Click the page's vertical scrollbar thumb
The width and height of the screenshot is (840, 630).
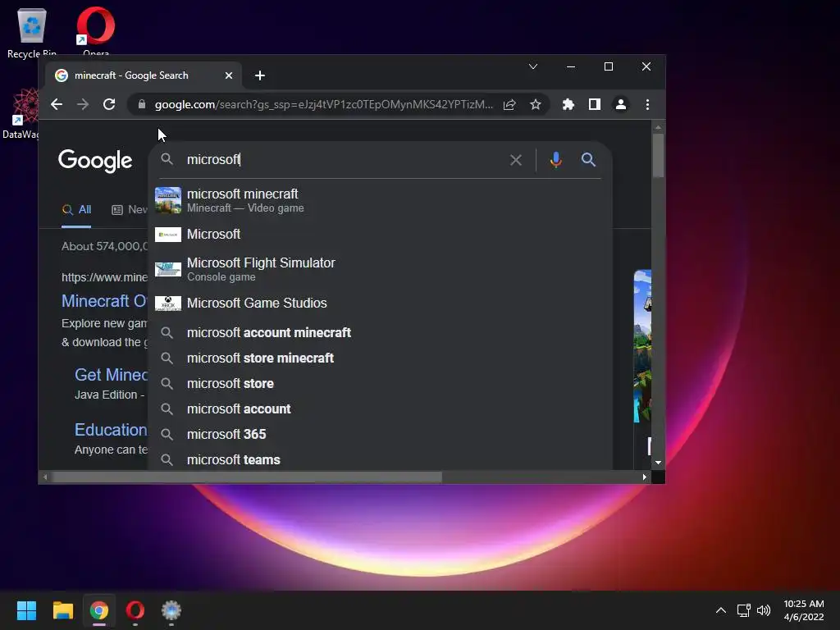[659, 155]
